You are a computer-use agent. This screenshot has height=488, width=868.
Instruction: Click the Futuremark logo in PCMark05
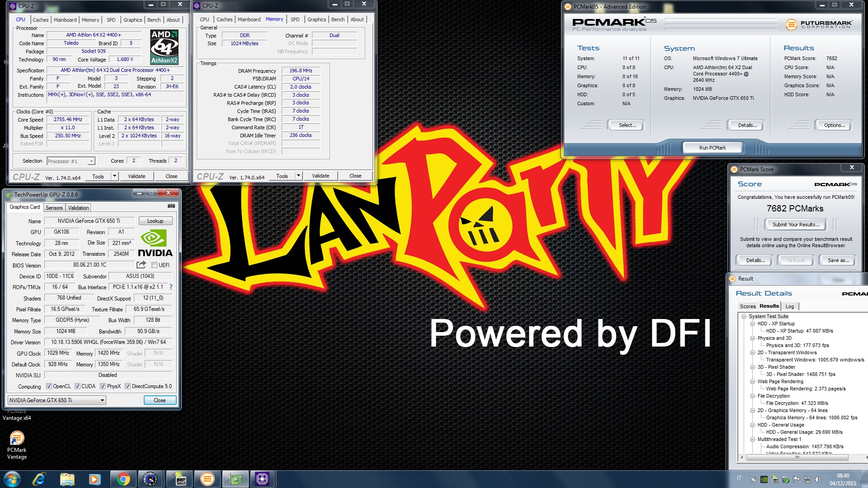tap(819, 24)
